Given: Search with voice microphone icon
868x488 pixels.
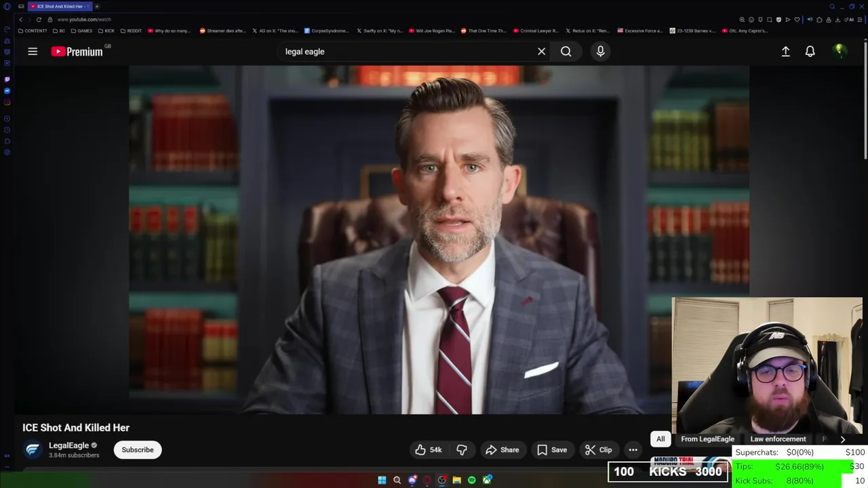Looking at the screenshot, I should [x=600, y=52].
